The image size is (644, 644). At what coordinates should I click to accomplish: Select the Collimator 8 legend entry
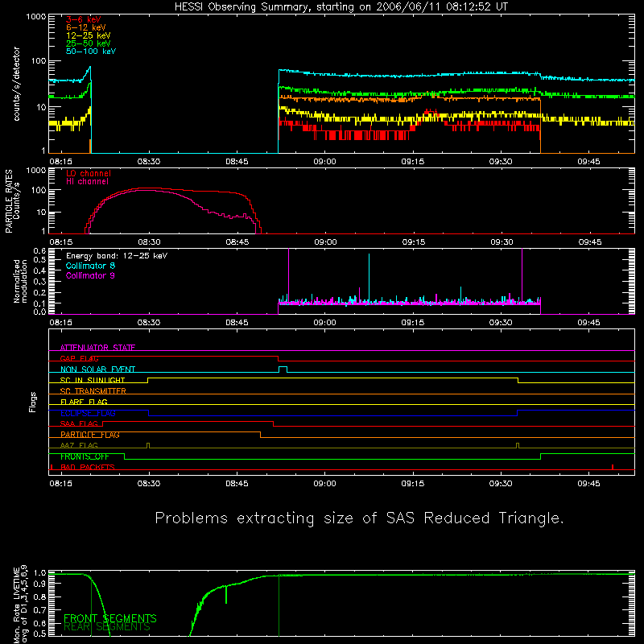[90, 266]
